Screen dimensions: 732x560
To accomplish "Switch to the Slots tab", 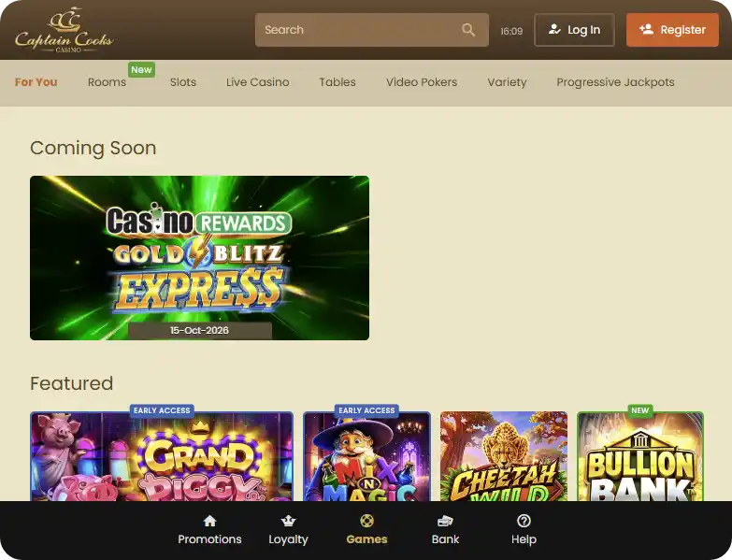I will [x=183, y=82].
